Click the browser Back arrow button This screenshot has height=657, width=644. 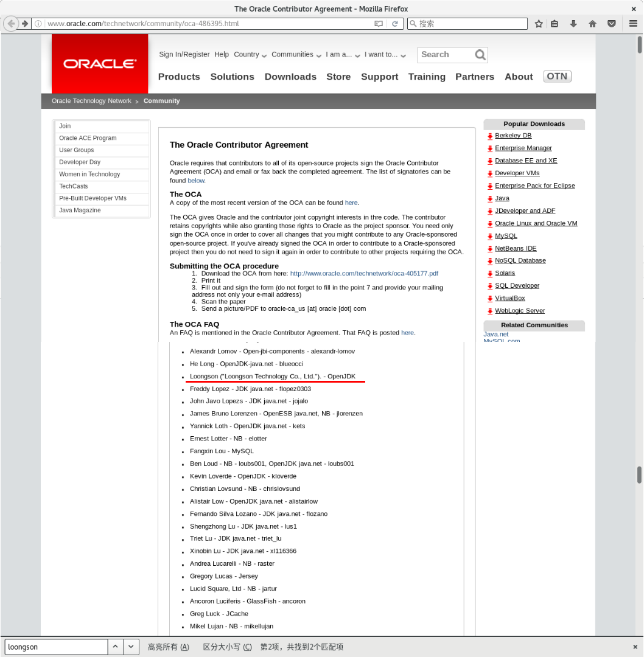pos(11,24)
